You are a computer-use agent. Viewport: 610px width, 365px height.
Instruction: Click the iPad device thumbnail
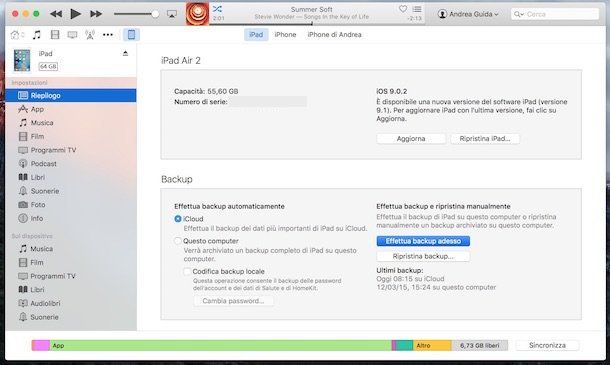coord(22,60)
